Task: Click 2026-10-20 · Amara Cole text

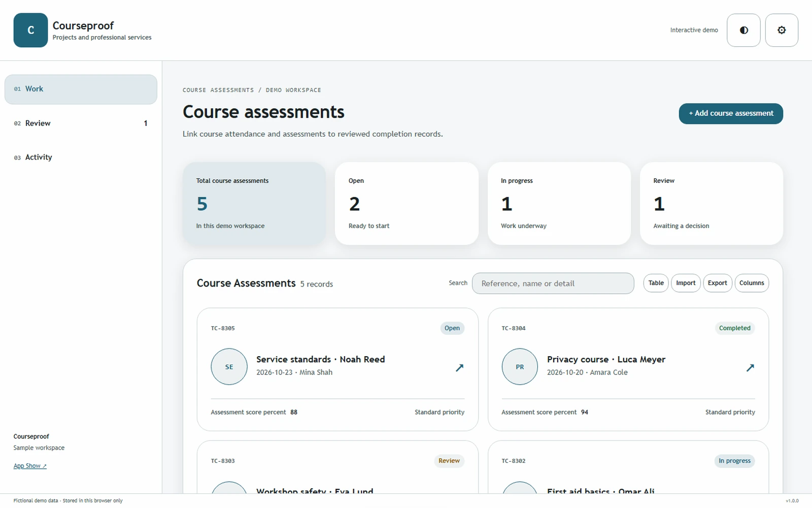Action: click(x=587, y=372)
